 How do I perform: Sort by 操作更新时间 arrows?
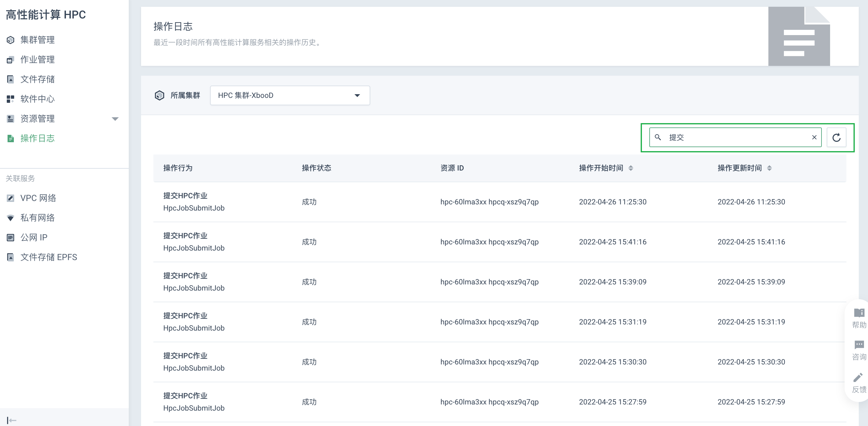(769, 168)
